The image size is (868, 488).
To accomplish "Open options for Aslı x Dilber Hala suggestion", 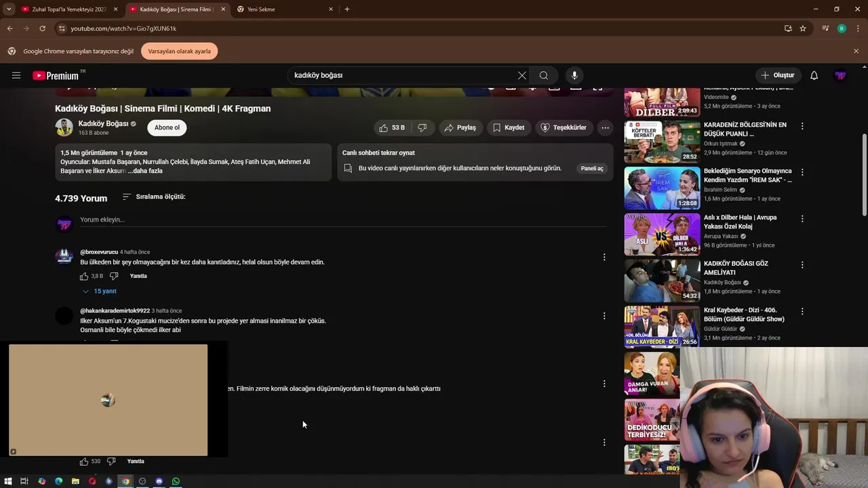I will (802, 219).
